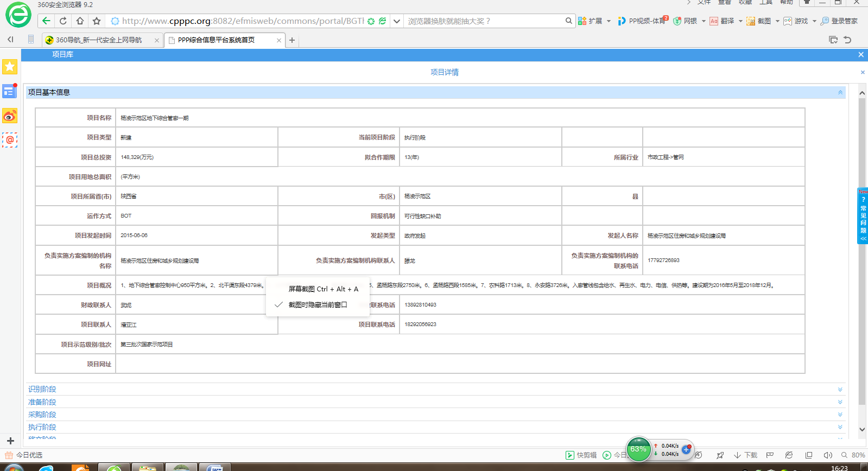Close the 360导航 tab
Screen dimensions: 868x471
[x=157, y=40]
